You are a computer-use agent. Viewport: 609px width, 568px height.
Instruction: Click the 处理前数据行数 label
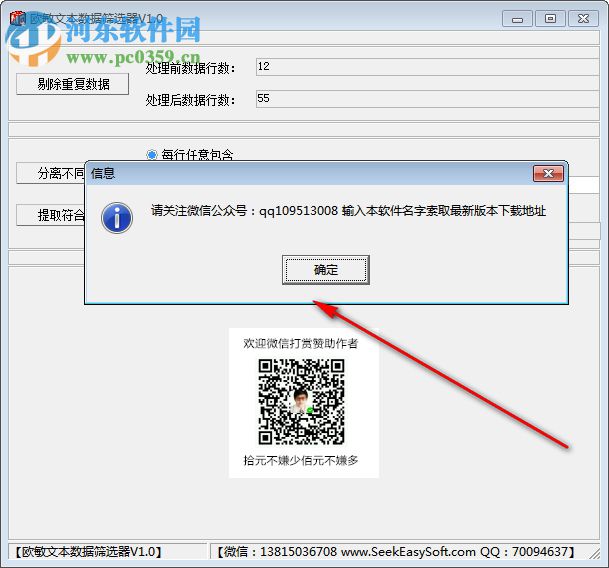pos(190,68)
